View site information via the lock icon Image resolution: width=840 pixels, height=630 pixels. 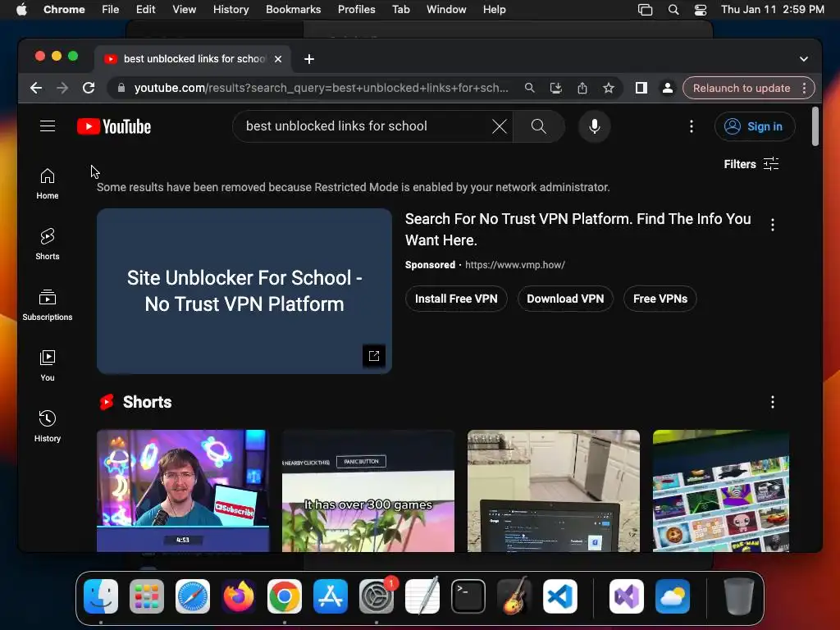pos(121,88)
